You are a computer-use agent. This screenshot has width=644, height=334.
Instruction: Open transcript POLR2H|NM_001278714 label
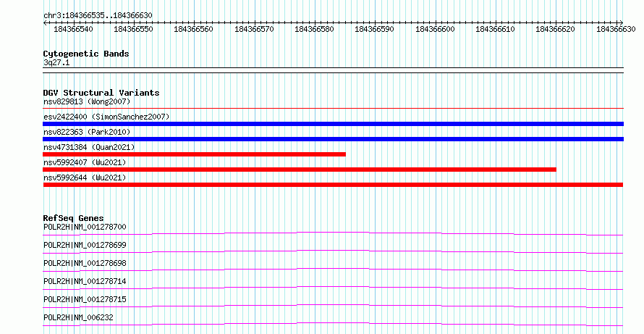tap(85, 281)
